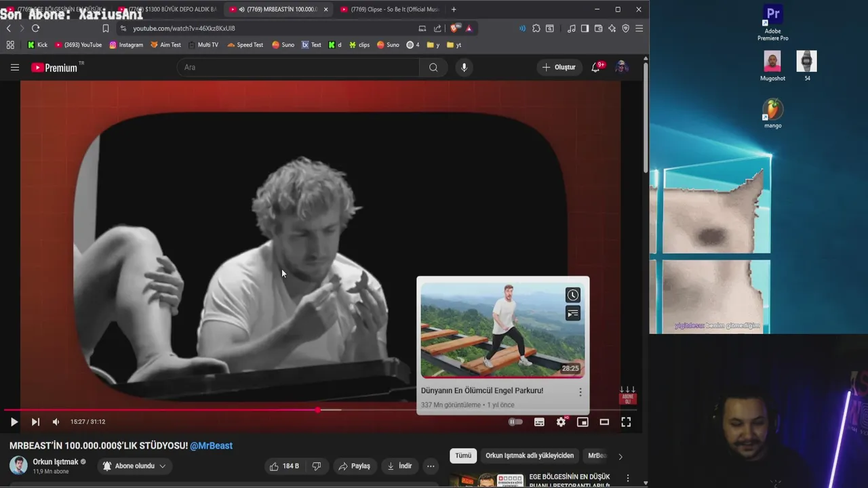The width and height of the screenshot is (868, 488).
Task: Switch to $1300 BÜYÜK DEPO ALDIK tab
Action: pos(167,9)
